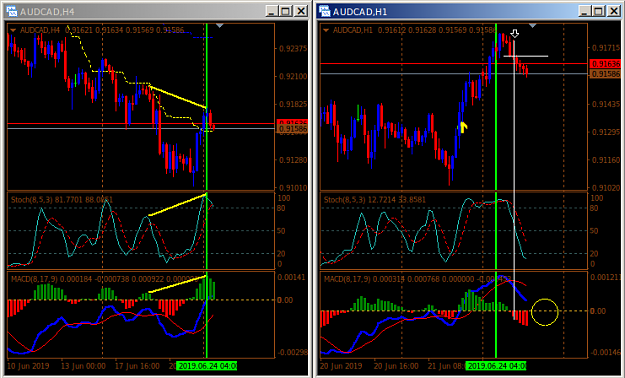625x378 pixels.
Task: Grab the gray chart-shift triangle in the H1 chart
Action: 533,26
